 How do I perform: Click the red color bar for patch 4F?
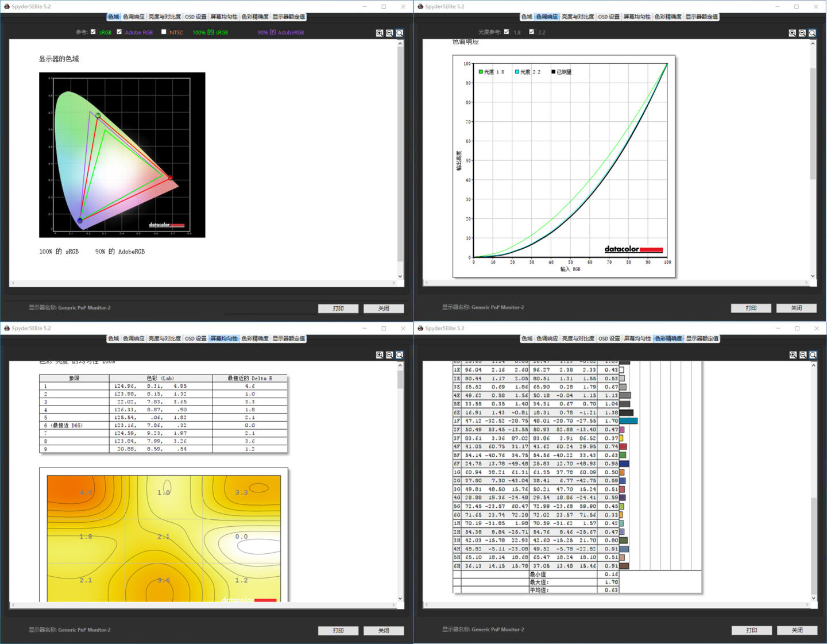(x=623, y=446)
